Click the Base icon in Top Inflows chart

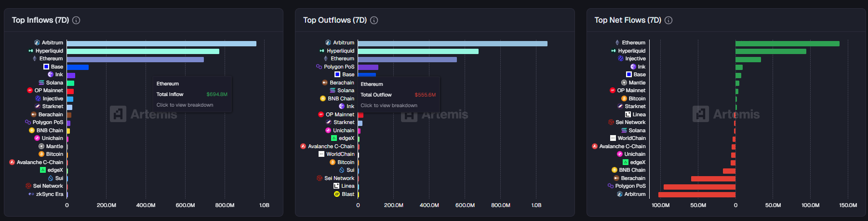[46, 67]
